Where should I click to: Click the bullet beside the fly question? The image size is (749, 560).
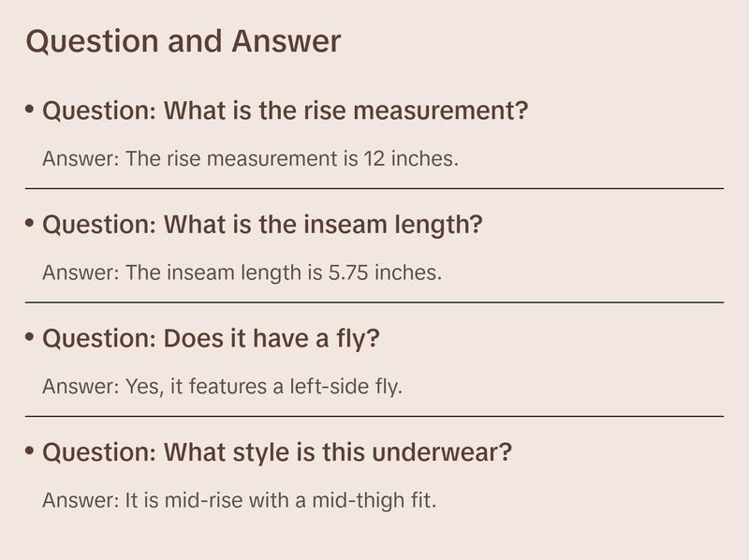30,337
